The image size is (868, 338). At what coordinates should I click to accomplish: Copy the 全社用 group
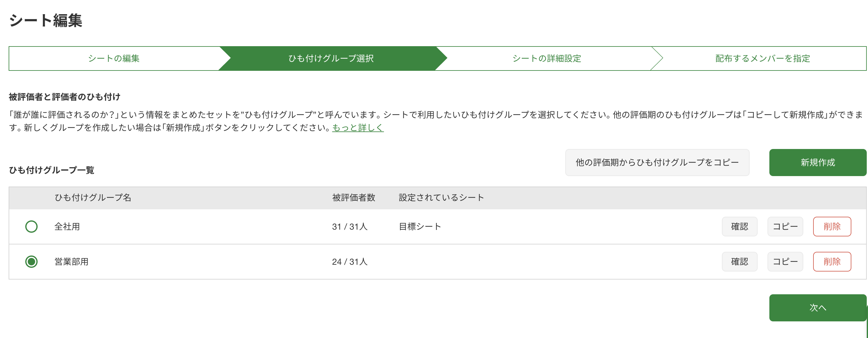785,227
